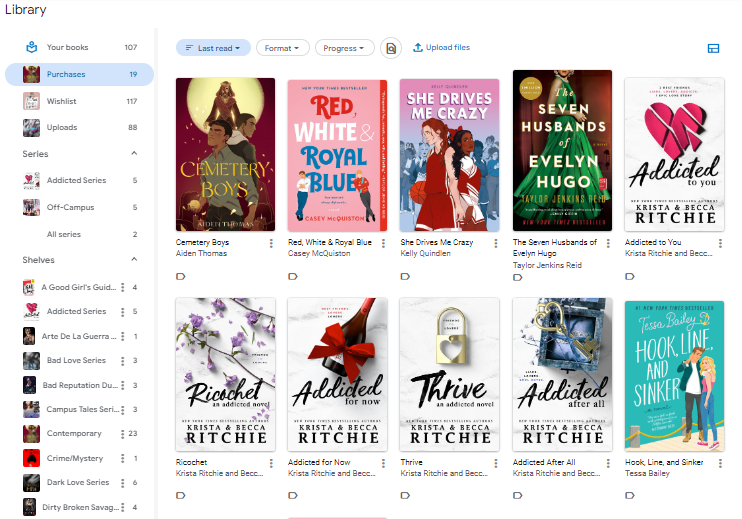Open more options for Seven Husbands of Evelyn Hugo
Screen dimensions: 742x519
tap(608, 243)
